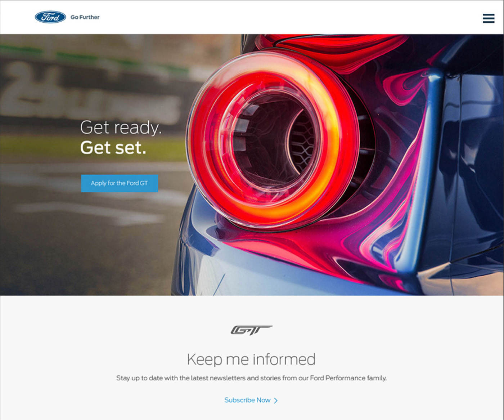Click the Ford oval logo
This screenshot has height=420, width=504.
(x=50, y=17)
